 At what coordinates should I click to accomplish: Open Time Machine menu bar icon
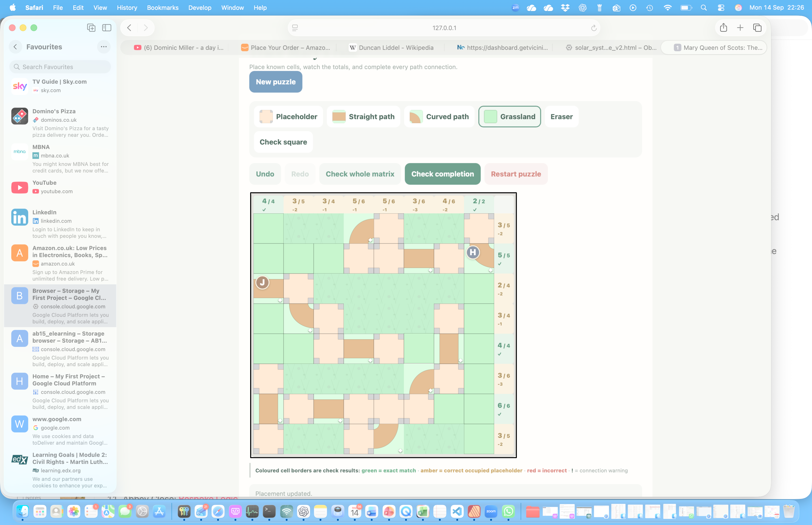(x=649, y=8)
